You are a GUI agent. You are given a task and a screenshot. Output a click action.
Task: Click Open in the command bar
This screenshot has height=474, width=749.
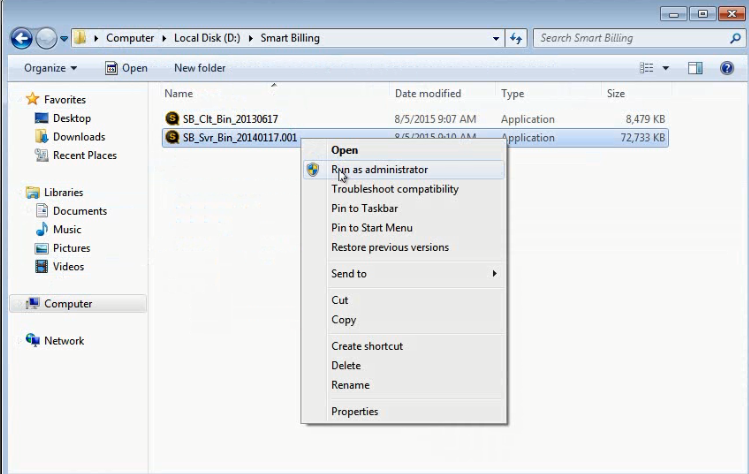[x=126, y=68]
